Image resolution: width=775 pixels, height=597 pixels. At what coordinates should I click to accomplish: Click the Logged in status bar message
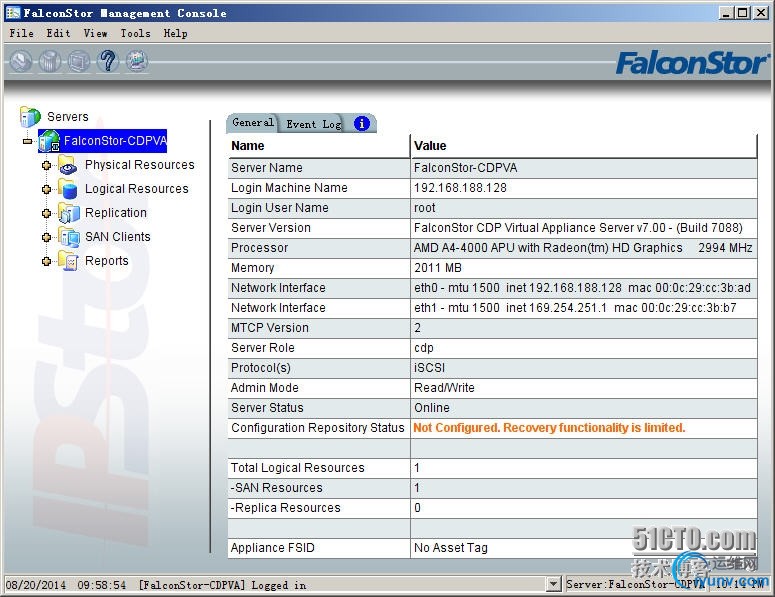[222, 585]
